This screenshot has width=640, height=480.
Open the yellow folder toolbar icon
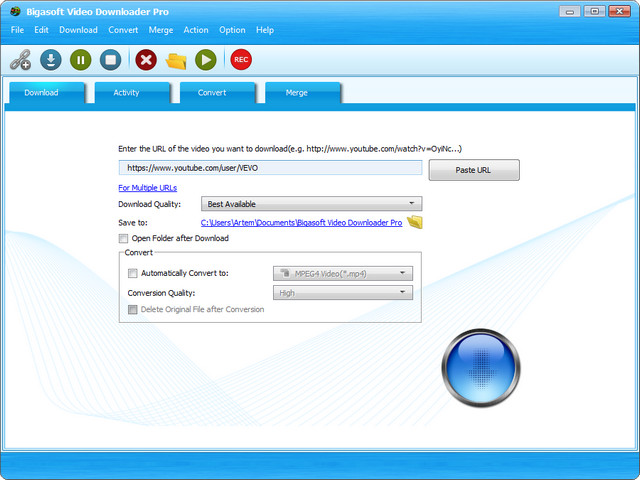tap(176, 60)
